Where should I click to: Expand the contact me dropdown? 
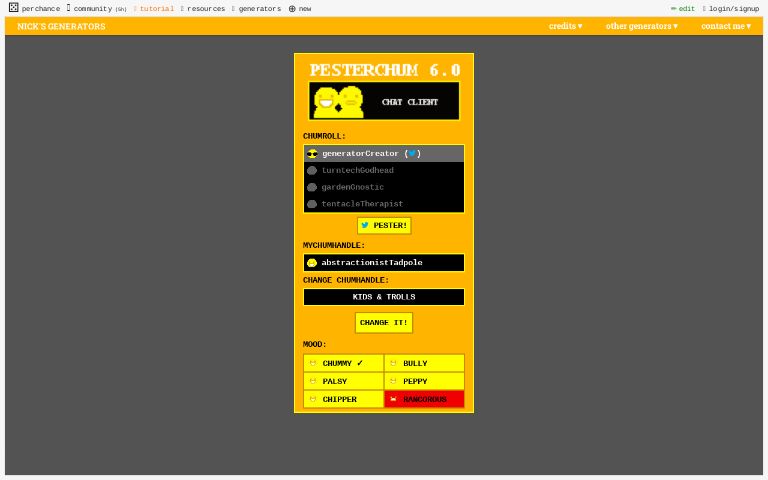[x=726, y=26]
